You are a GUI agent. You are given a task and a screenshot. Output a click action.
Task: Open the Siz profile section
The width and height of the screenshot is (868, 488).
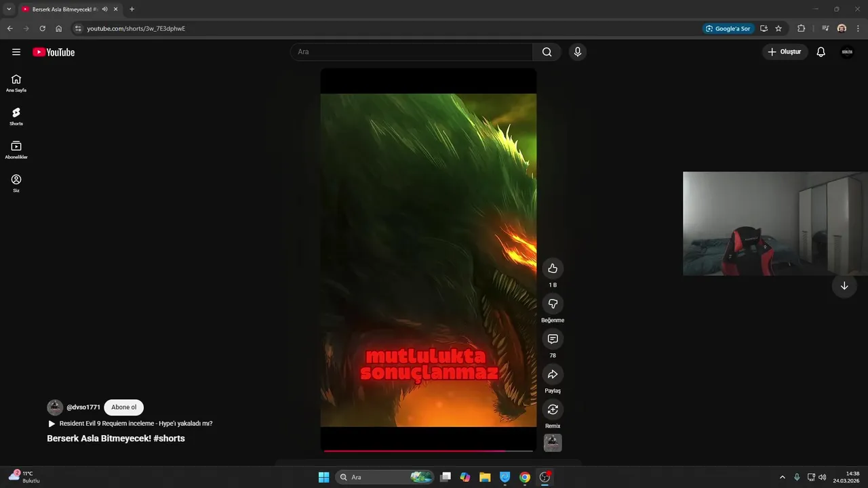click(x=16, y=183)
